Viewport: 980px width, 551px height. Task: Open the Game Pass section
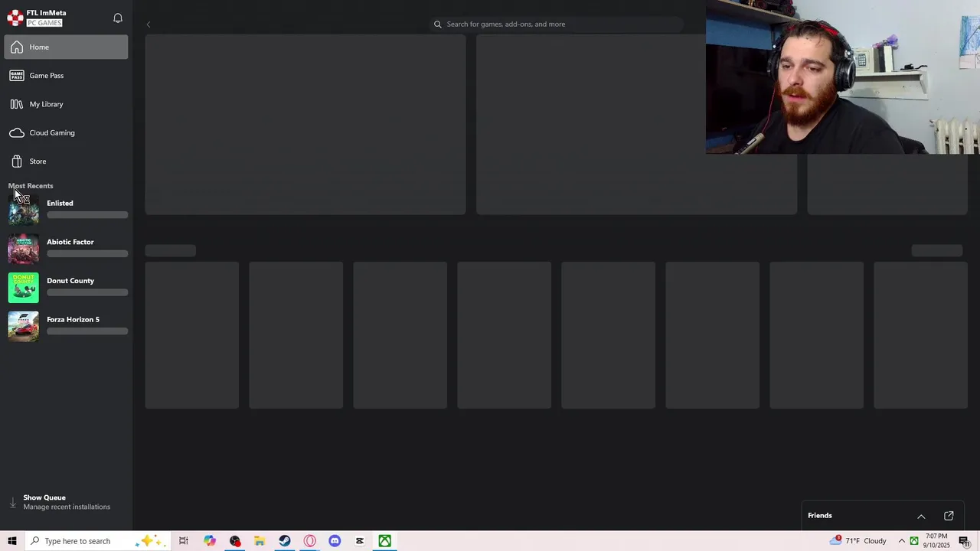(x=66, y=76)
